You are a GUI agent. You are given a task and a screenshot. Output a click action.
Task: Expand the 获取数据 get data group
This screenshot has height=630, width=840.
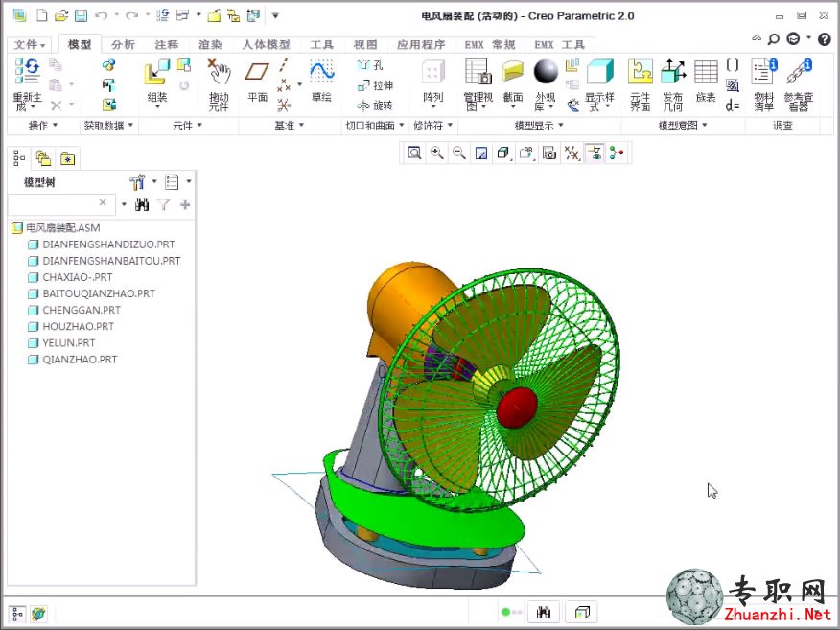(x=108, y=126)
